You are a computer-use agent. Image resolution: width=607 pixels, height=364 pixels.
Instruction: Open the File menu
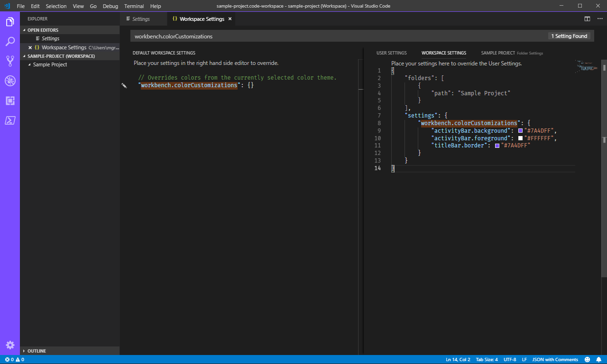[x=21, y=6]
